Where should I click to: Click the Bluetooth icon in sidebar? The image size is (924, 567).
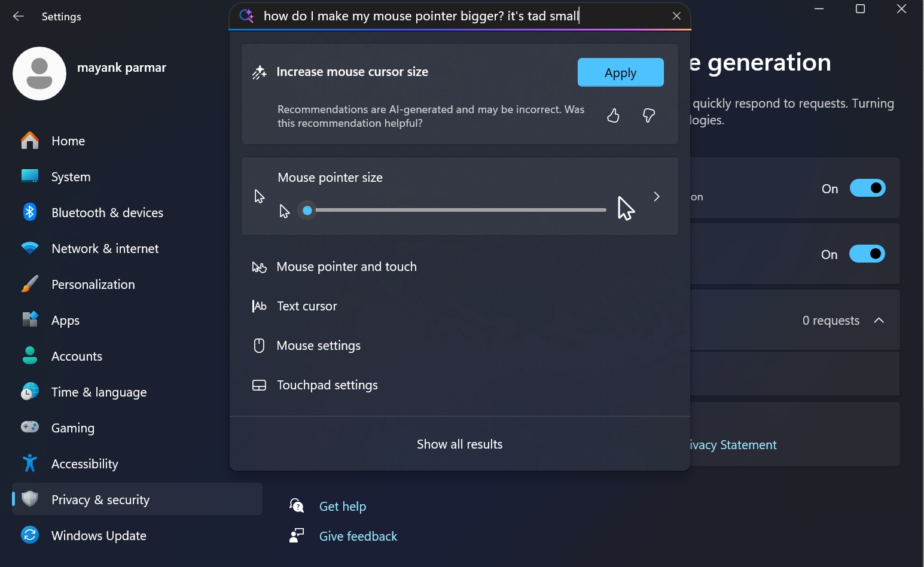point(30,212)
